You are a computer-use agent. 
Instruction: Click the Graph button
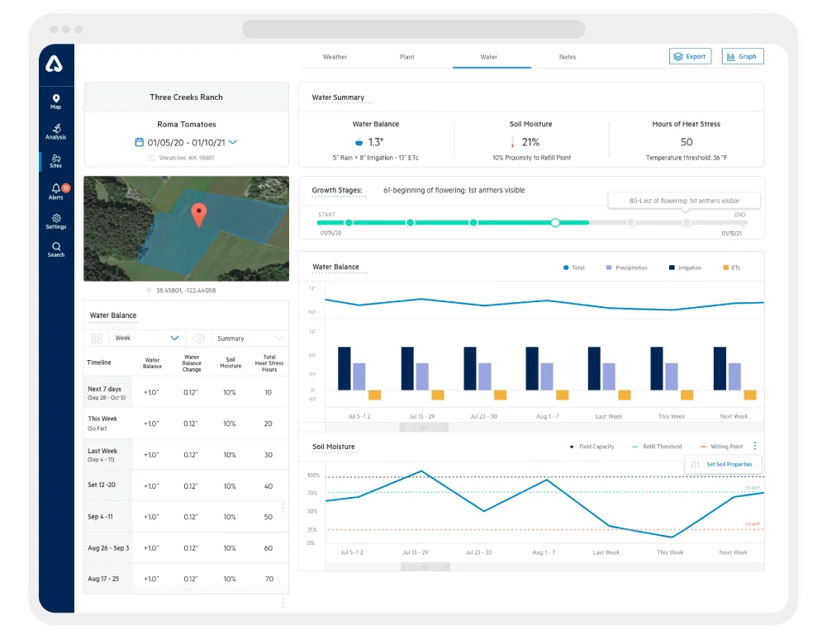[742, 56]
